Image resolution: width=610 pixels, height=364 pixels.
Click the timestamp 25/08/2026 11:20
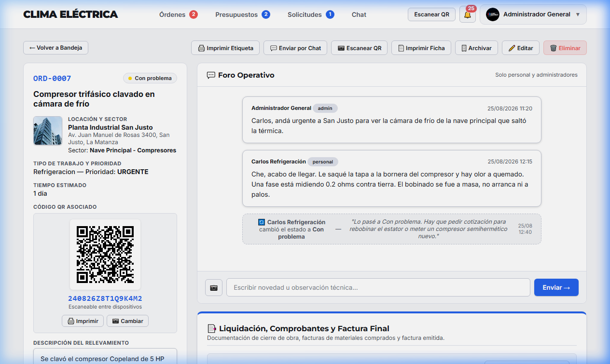pyautogui.click(x=510, y=108)
